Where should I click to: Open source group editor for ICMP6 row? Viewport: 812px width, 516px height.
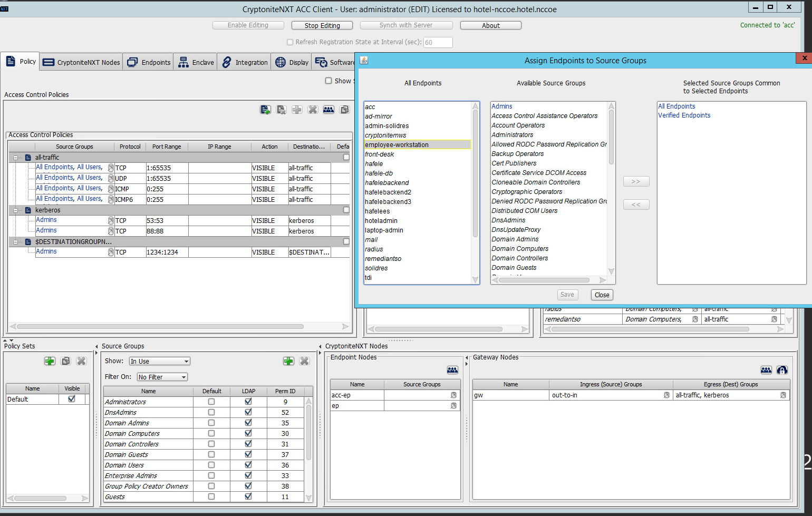pos(111,199)
